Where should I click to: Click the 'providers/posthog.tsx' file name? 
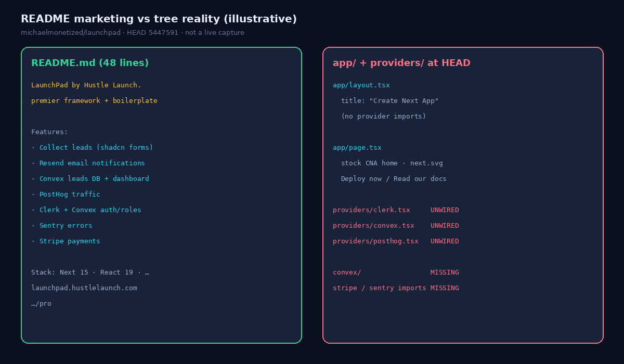click(375, 241)
